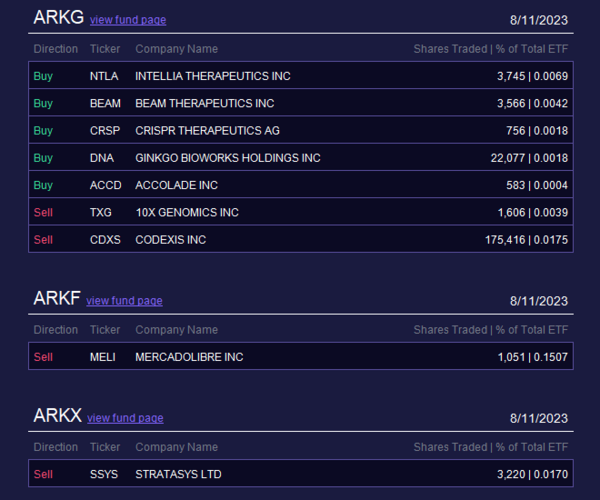Open the ARKF view fund page link

click(124, 301)
